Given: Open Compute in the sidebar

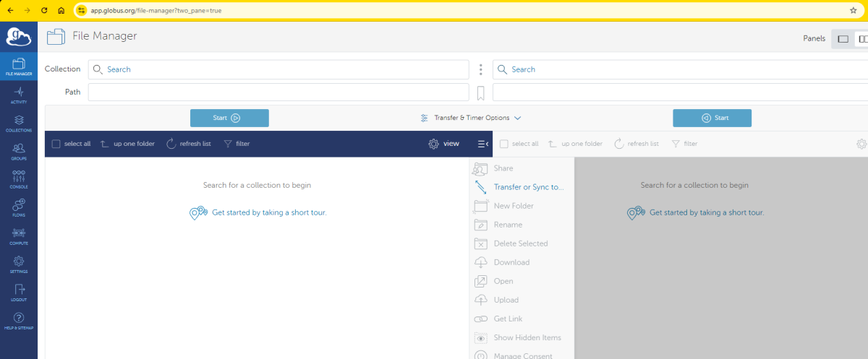Looking at the screenshot, I should pos(19,235).
